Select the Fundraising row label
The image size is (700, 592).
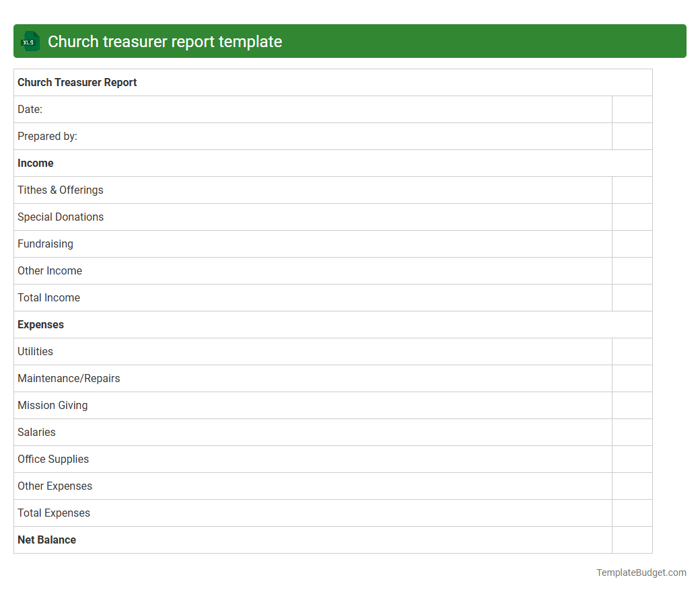tap(45, 244)
